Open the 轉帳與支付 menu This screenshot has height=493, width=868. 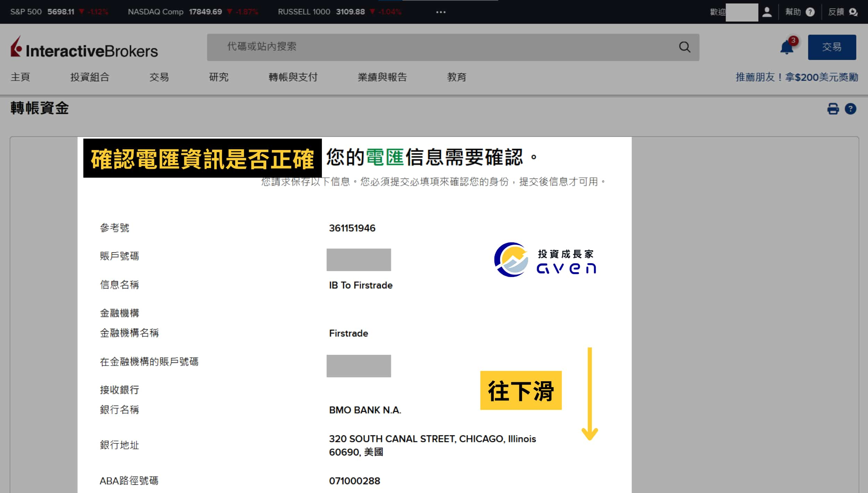(293, 77)
